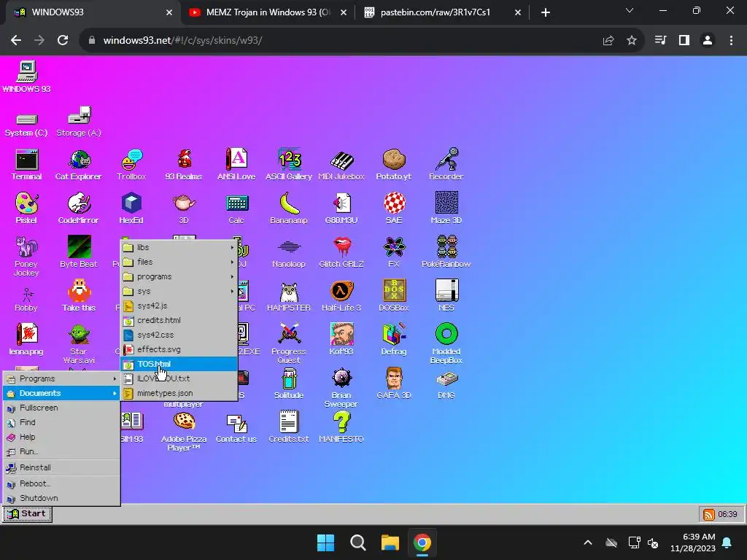Launch Cat Explorer from the desktop
This screenshot has width=747, height=560.
pos(79,165)
